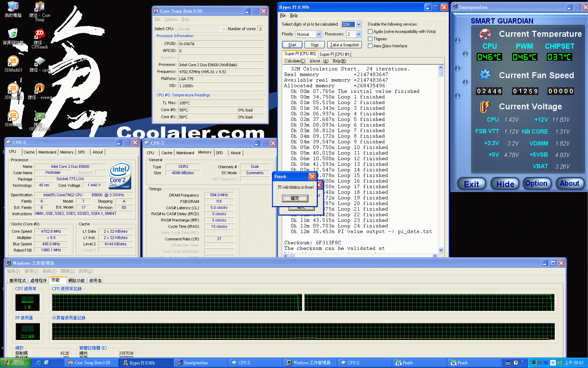Open the Options menu in Core Temp

171,19
